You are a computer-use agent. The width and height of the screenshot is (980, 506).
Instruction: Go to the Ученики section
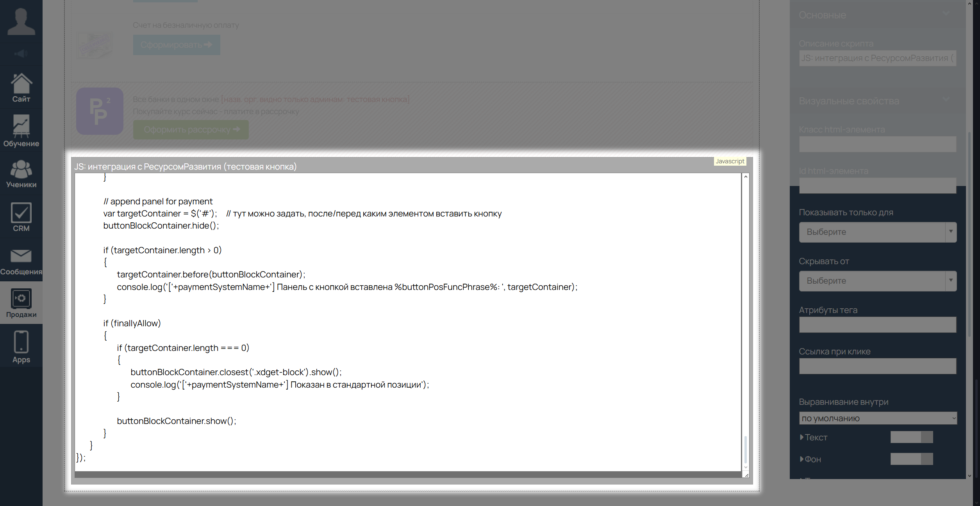[x=21, y=174]
